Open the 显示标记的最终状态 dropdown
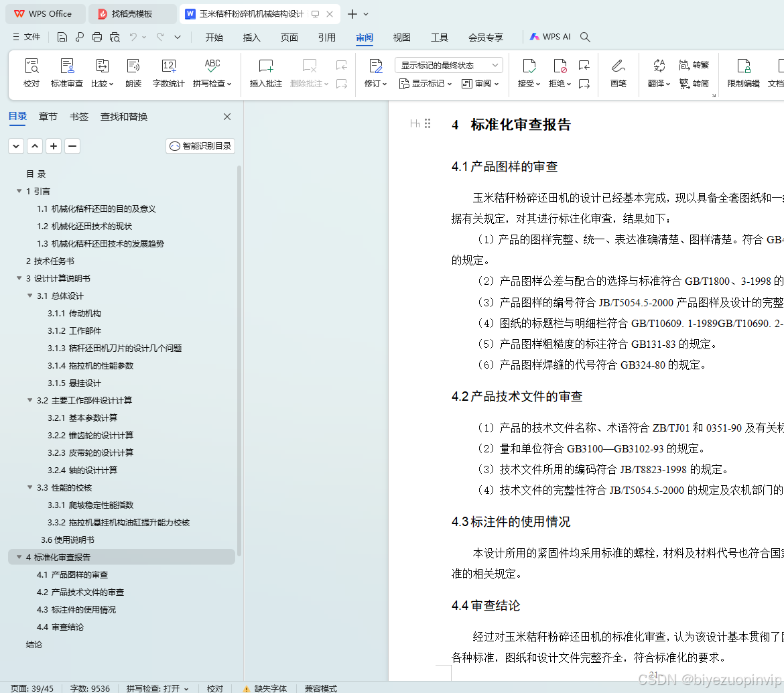The width and height of the screenshot is (784, 693). (448, 65)
